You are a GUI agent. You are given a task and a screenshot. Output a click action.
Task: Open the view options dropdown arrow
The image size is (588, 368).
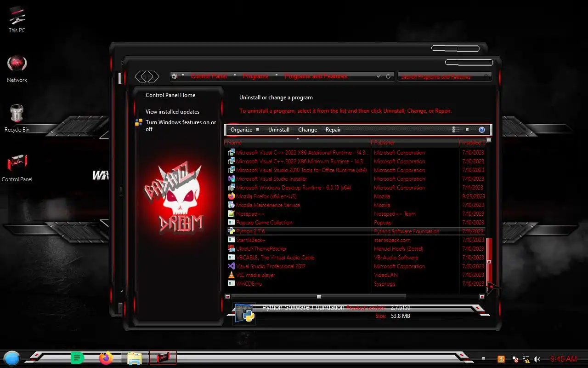pyautogui.click(x=467, y=130)
